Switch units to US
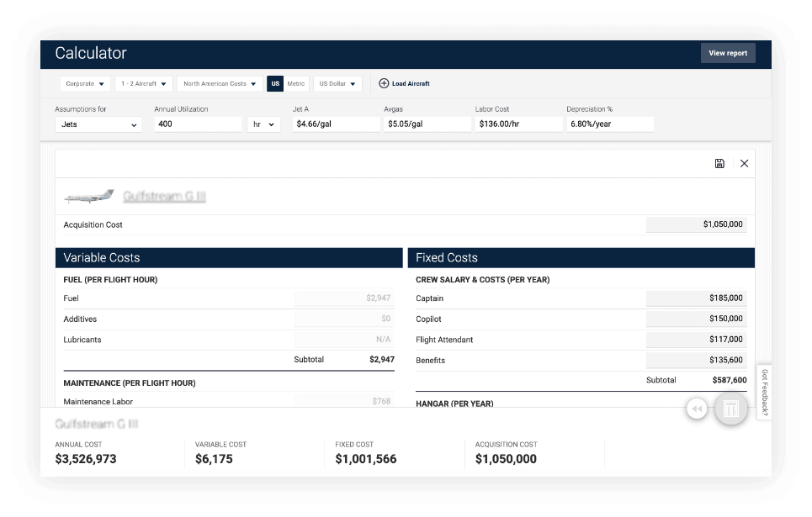The width and height of the screenshot is (812, 517). click(x=275, y=83)
